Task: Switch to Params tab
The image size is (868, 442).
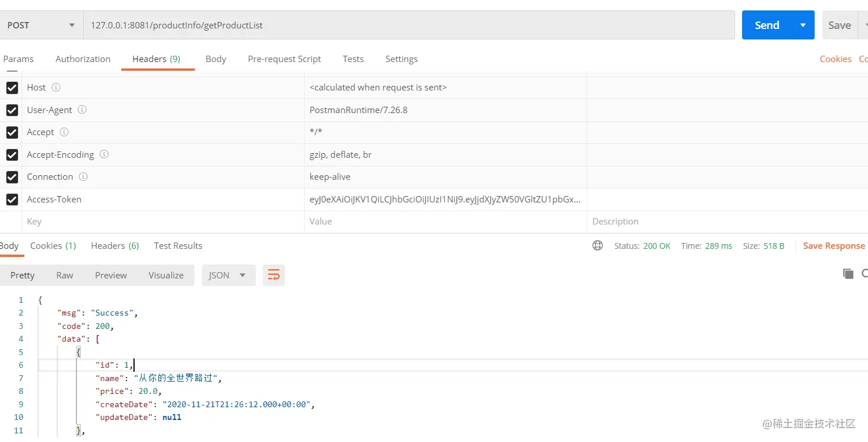Action: click(19, 59)
